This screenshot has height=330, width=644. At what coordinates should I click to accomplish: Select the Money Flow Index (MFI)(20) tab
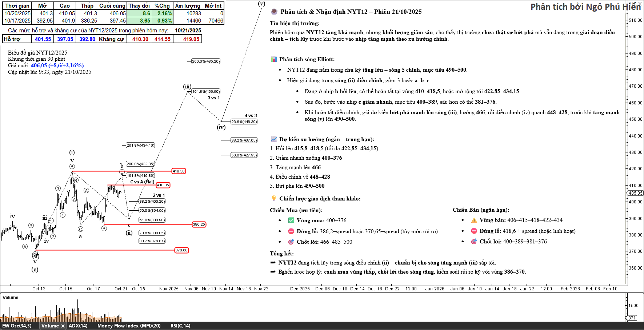[129, 326]
